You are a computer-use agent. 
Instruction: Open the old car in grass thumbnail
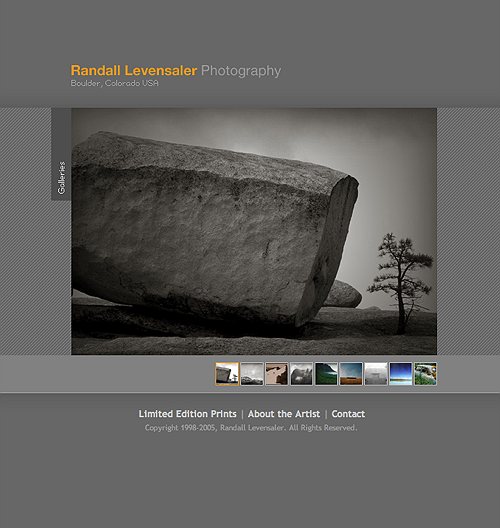coord(425,374)
